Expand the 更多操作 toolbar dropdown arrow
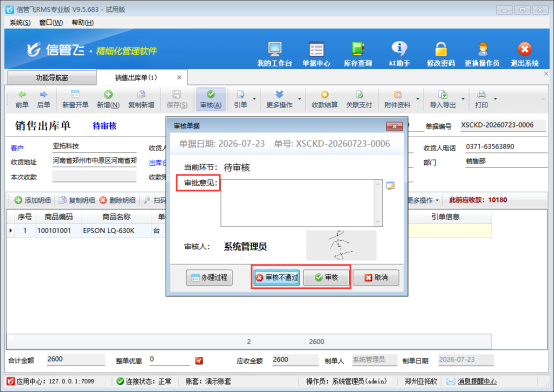The image size is (554, 392). 300,99
